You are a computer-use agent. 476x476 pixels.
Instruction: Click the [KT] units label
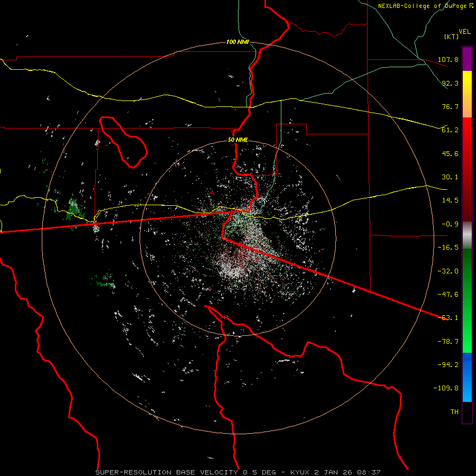[452, 36]
